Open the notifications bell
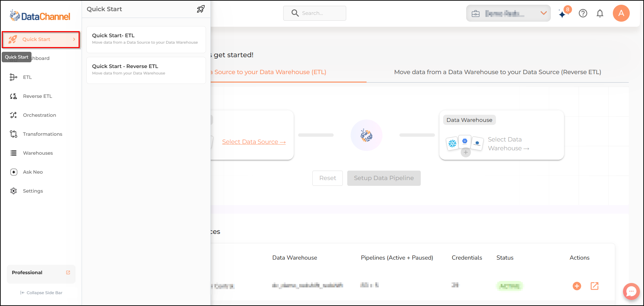Image resolution: width=644 pixels, height=306 pixels. 600,13
